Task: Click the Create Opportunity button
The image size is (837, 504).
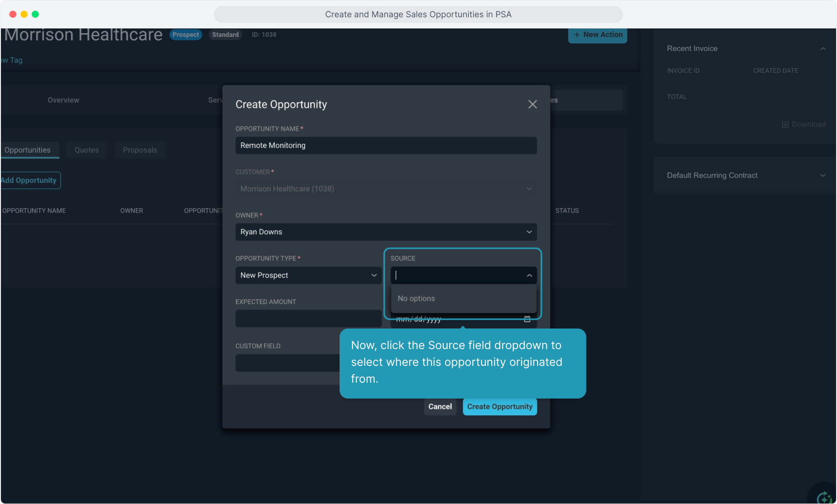Action: [x=500, y=406]
